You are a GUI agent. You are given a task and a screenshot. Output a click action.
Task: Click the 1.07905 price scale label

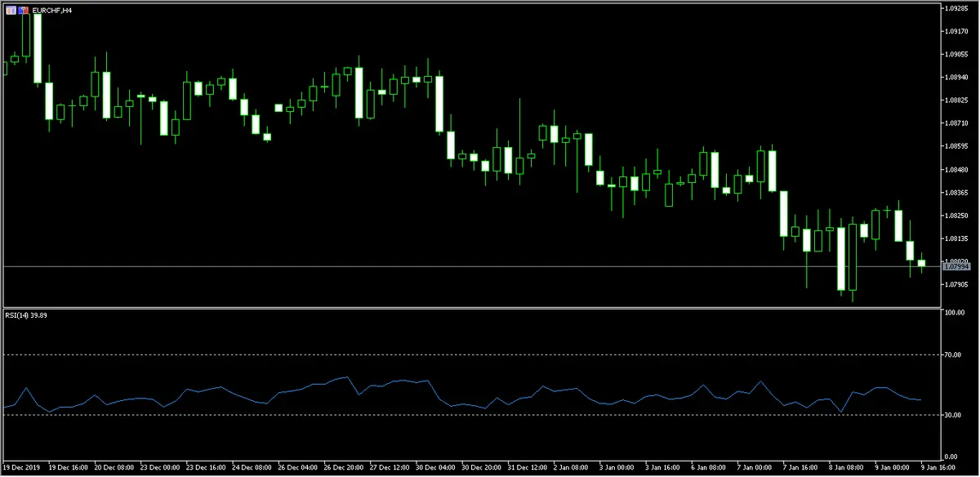(956, 285)
